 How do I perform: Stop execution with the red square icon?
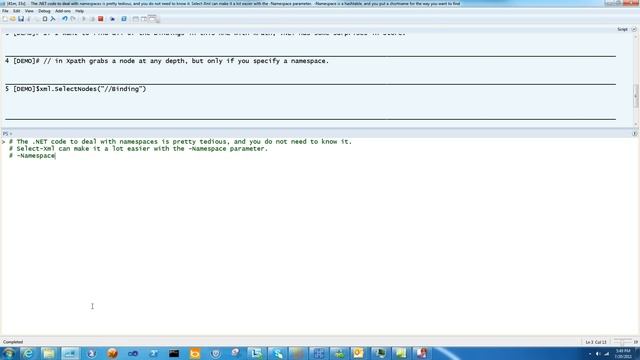pos(100,19)
